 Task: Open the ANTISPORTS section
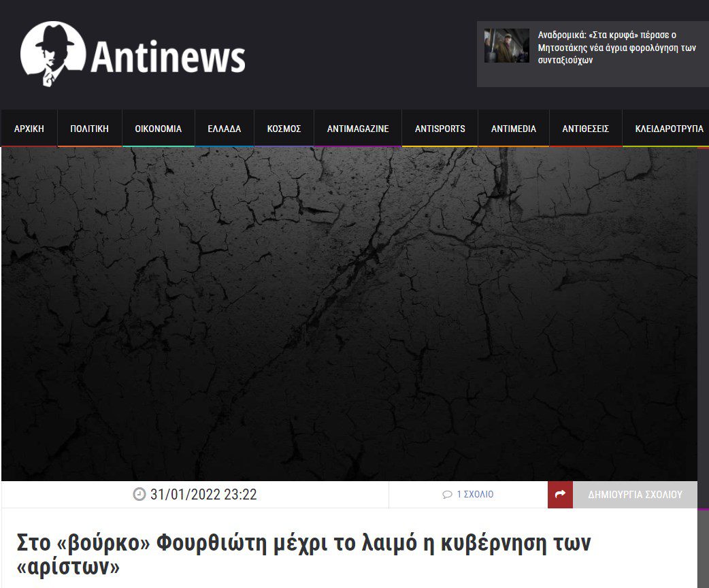[x=440, y=129]
